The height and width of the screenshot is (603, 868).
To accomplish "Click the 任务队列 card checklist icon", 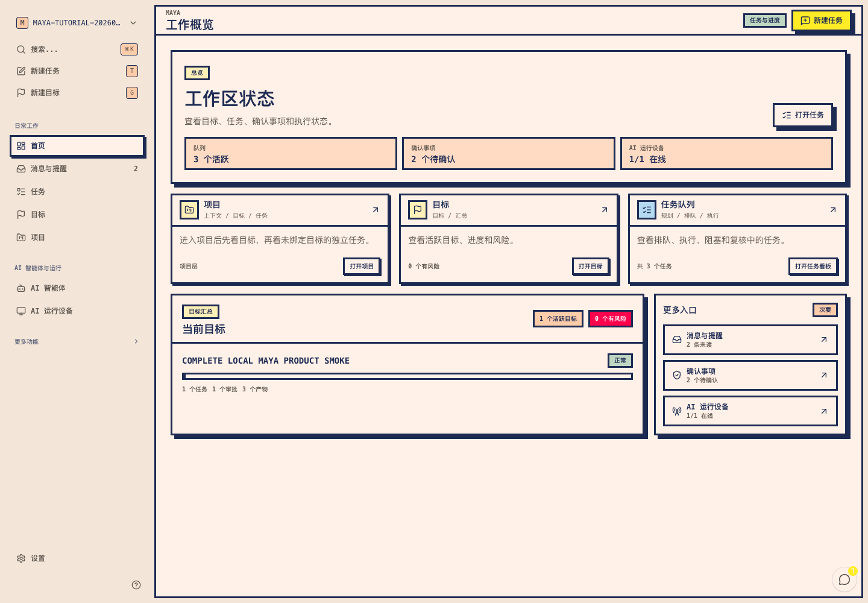I will pos(647,210).
